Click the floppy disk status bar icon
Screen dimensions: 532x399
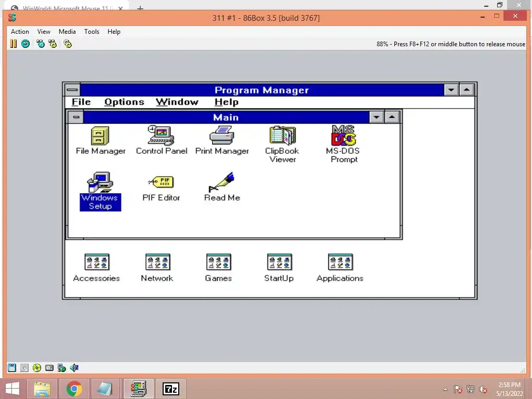12,368
